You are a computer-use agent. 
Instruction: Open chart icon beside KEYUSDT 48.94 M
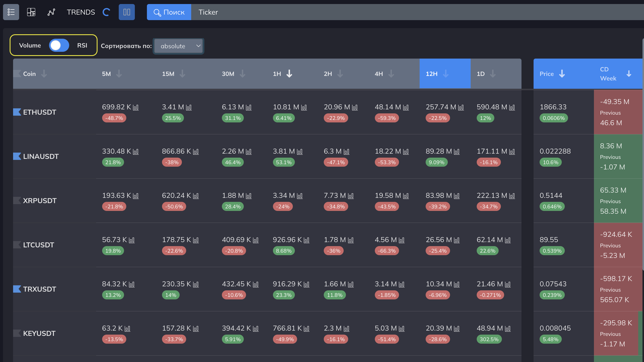point(508,329)
